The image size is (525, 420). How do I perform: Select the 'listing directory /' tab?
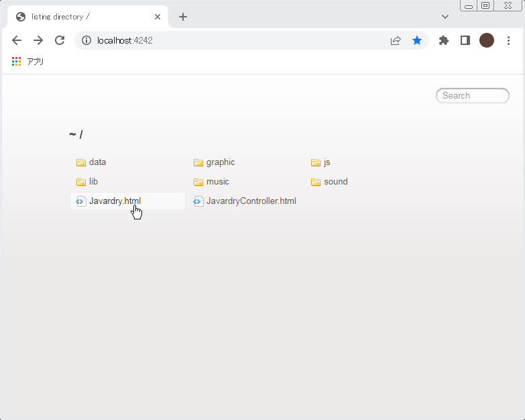tap(88, 17)
